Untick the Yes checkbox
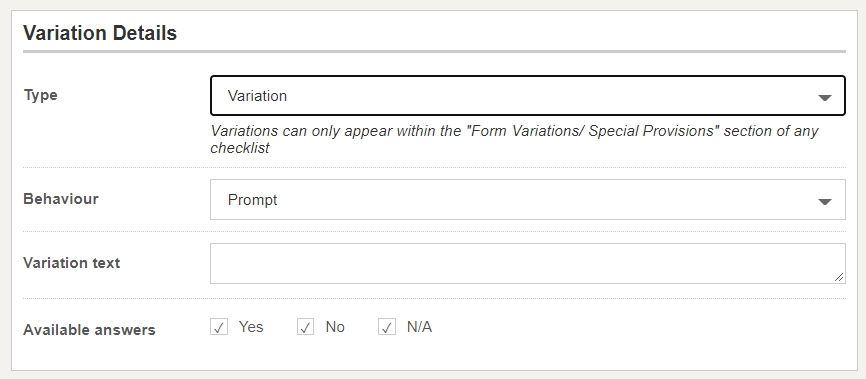This screenshot has height=379, width=866. 219,327
